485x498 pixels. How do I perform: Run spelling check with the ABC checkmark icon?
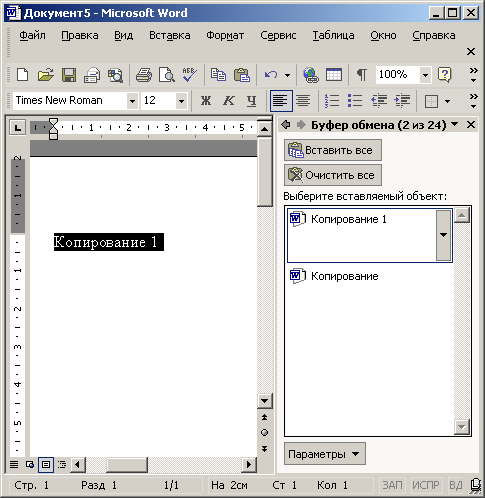(x=190, y=75)
